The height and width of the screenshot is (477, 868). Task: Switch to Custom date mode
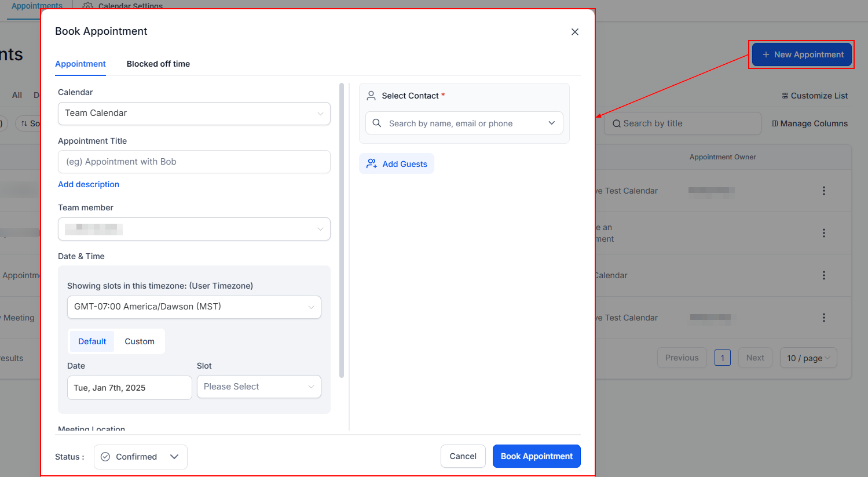click(140, 341)
